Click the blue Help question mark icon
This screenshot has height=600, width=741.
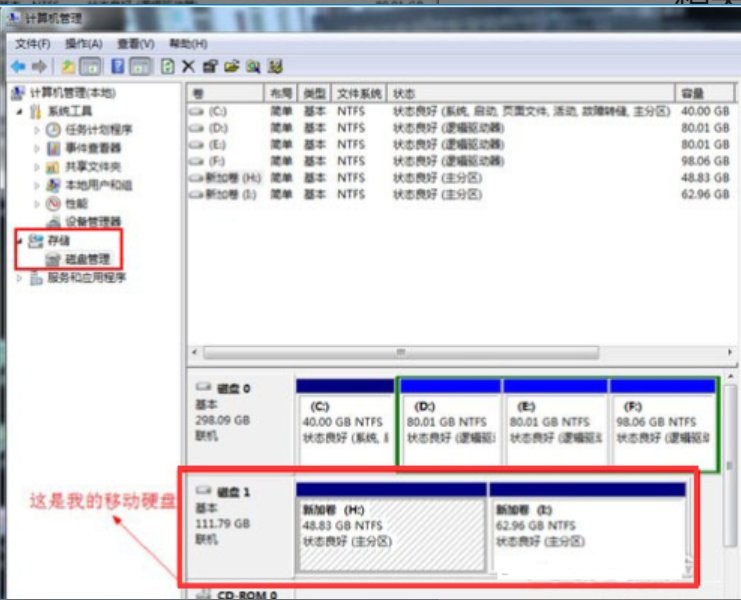tap(117, 67)
